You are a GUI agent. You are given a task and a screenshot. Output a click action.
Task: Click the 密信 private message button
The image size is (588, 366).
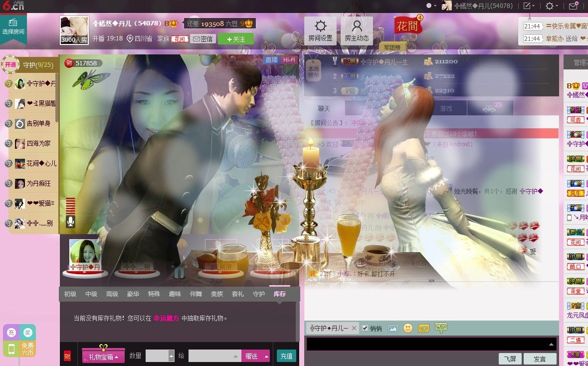203,38
